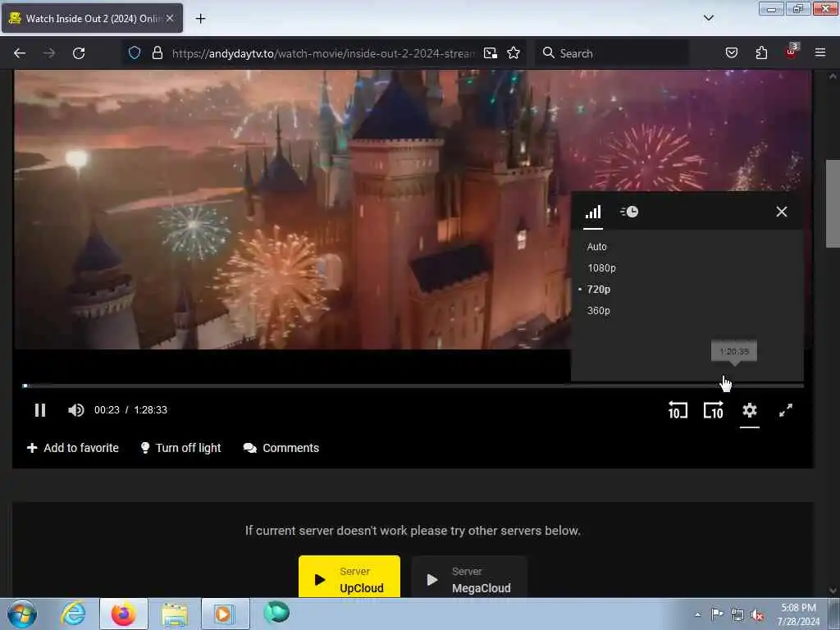The width and height of the screenshot is (840, 630).
Task: Rewind video 10 seconds
Action: click(678, 411)
